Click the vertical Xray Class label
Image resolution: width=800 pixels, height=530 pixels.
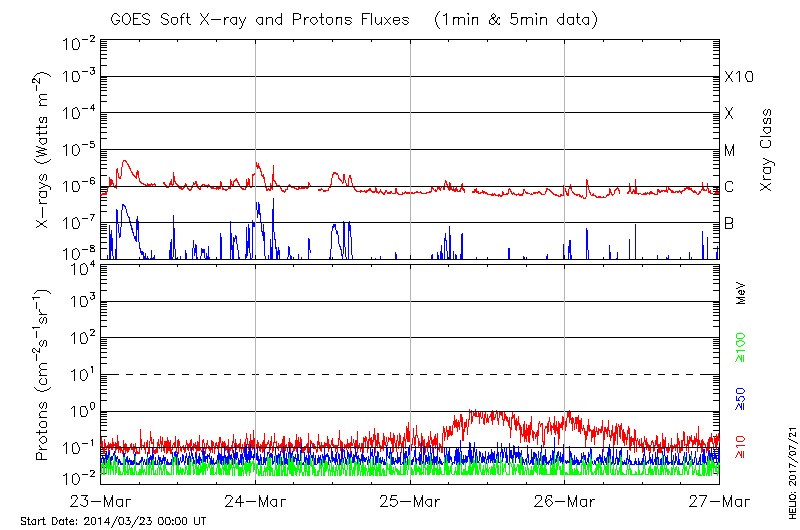pos(767,150)
